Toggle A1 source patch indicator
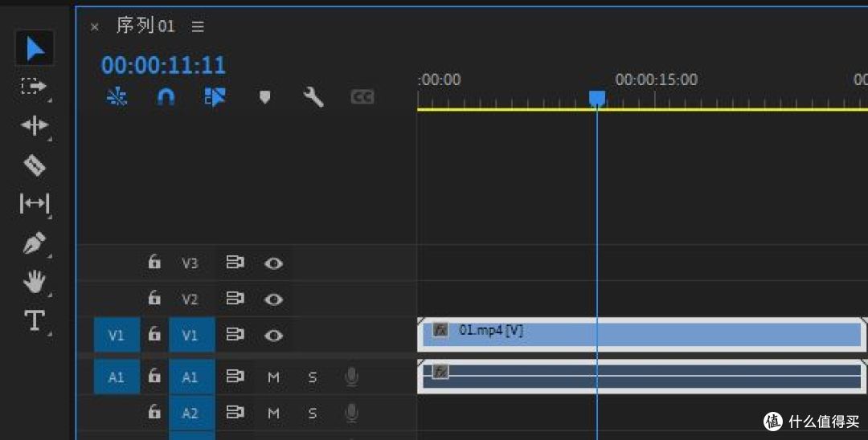The width and height of the screenshot is (868, 440). point(117,377)
